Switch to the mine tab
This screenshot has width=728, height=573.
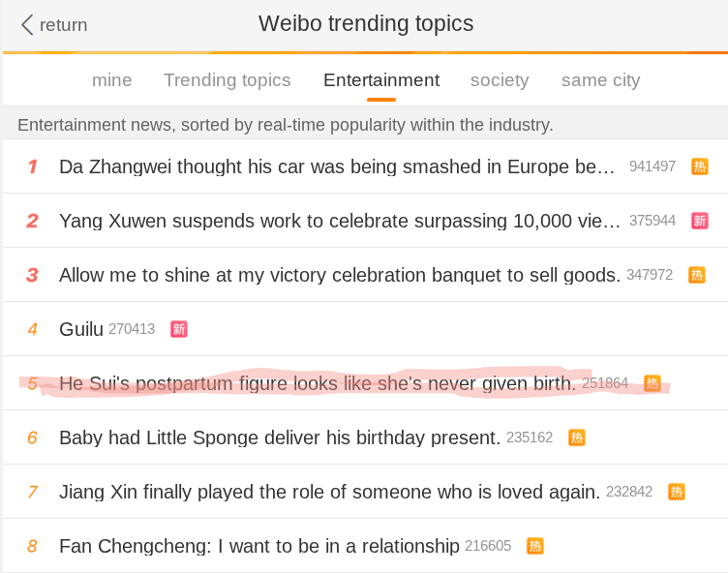[112, 80]
